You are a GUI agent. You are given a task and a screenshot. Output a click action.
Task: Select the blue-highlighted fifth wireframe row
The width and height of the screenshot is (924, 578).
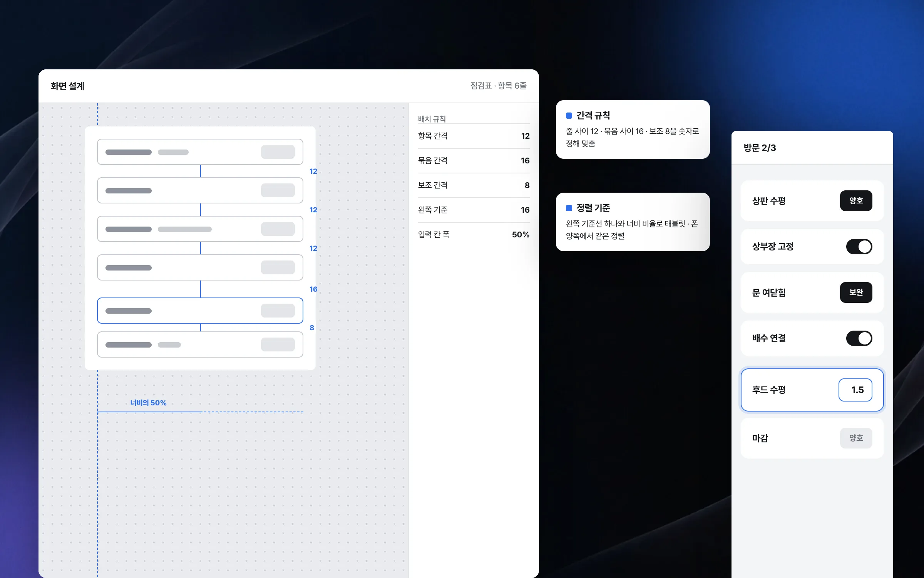(x=200, y=311)
